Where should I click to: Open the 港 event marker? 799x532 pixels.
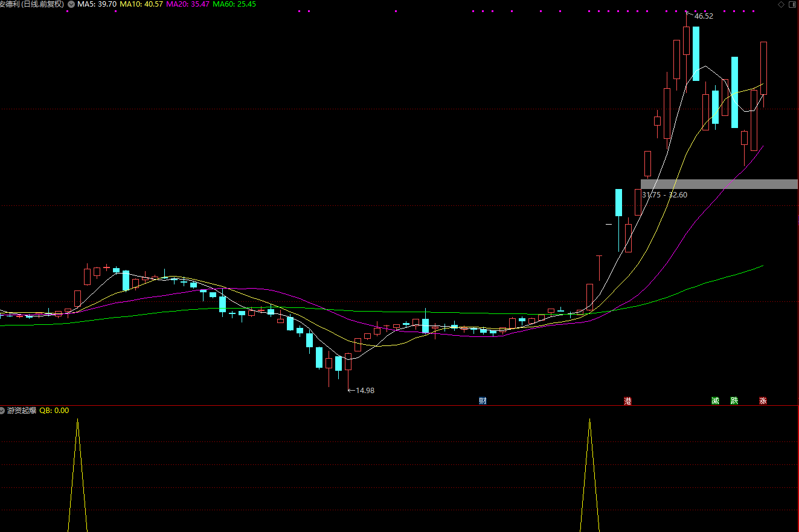pyautogui.click(x=627, y=401)
